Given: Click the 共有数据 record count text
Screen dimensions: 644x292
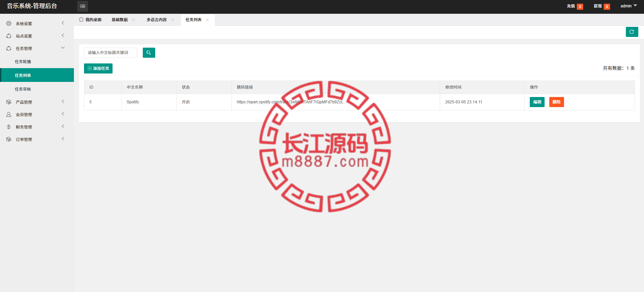Looking at the screenshot, I should (619, 68).
